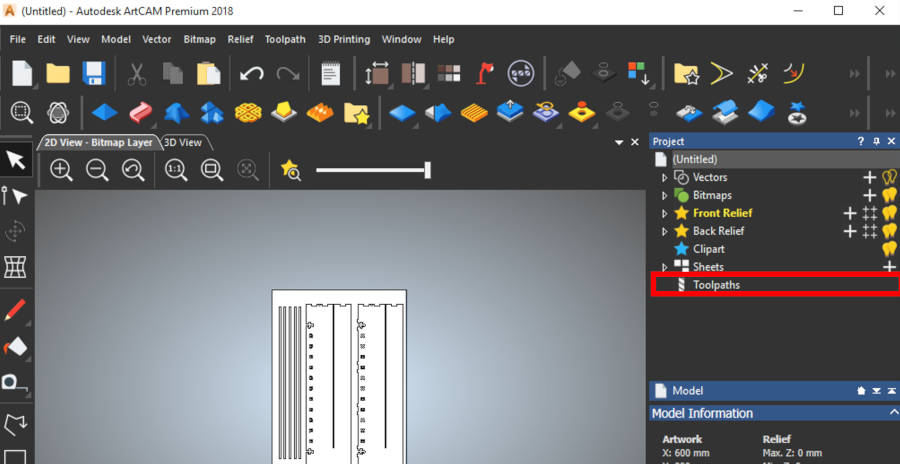Click the Save floppy disk icon
This screenshot has width=900, height=464.
93,74
